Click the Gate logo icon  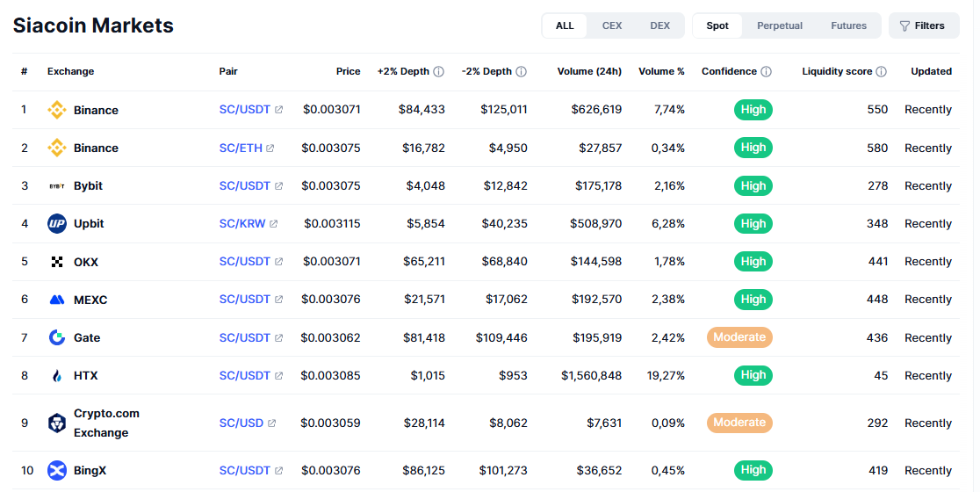tap(57, 337)
